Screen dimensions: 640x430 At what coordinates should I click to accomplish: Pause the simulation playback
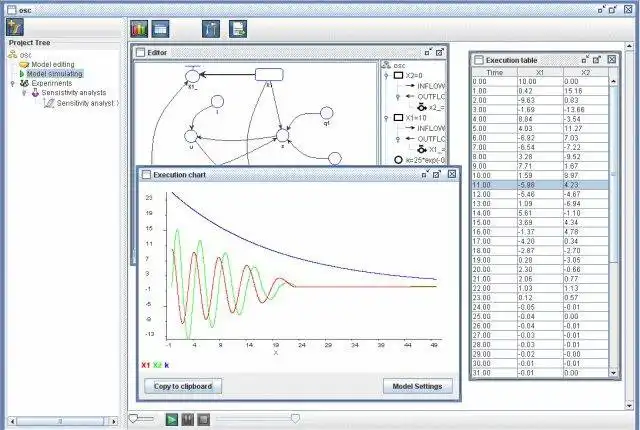(187, 419)
